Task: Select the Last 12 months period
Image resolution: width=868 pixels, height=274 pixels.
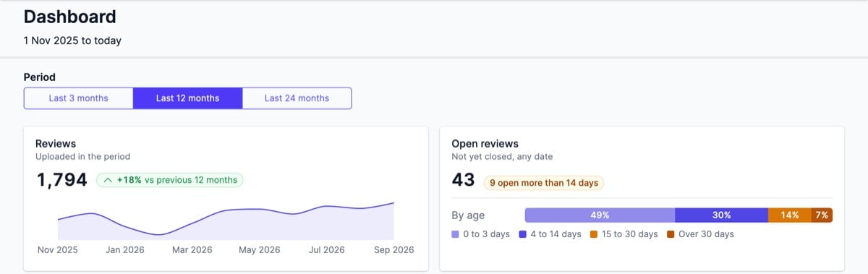Action: click(x=187, y=98)
